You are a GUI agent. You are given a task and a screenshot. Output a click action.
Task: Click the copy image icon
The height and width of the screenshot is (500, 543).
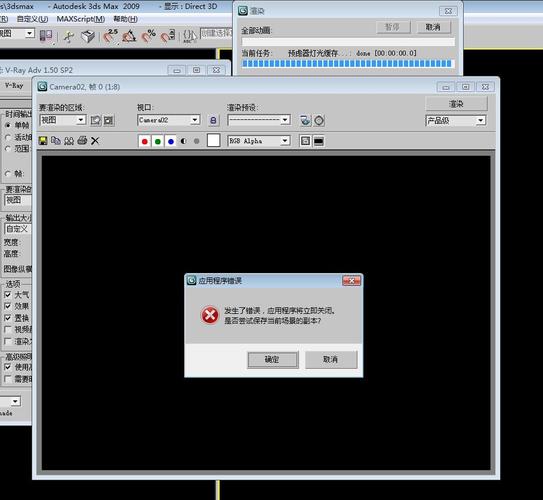pyautogui.click(x=56, y=141)
